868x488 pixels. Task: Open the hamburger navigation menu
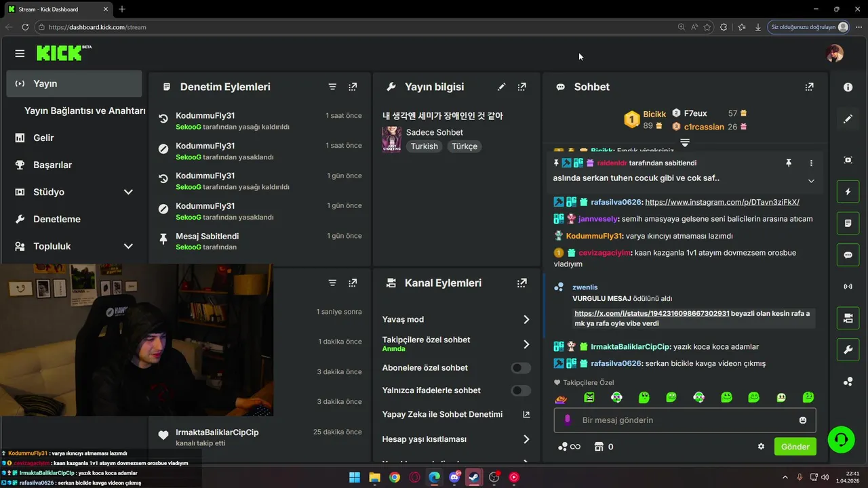(x=20, y=54)
